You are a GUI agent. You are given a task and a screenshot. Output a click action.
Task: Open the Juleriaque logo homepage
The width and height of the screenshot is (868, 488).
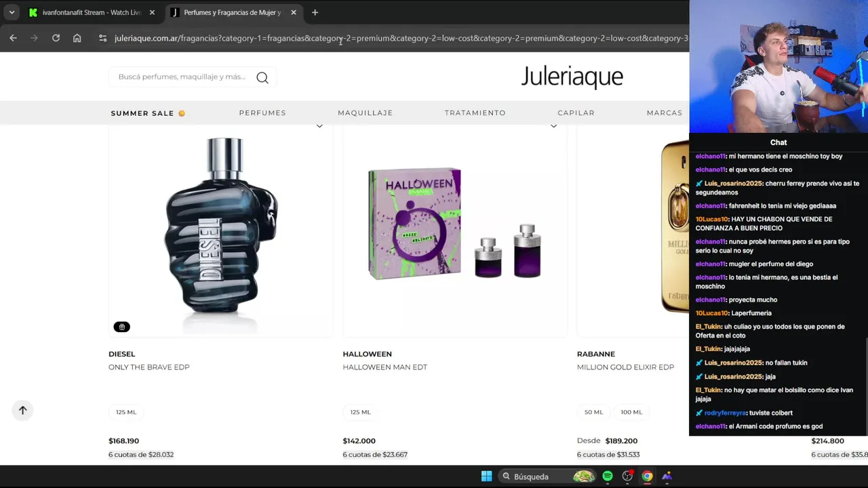572,77
